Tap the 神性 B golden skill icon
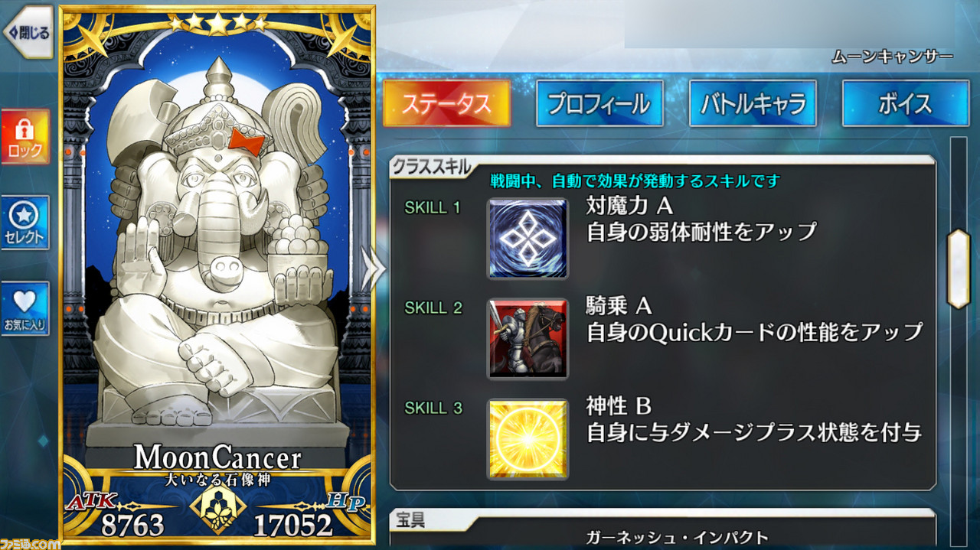Screen dimensions: 980x550 coord(528,439)
